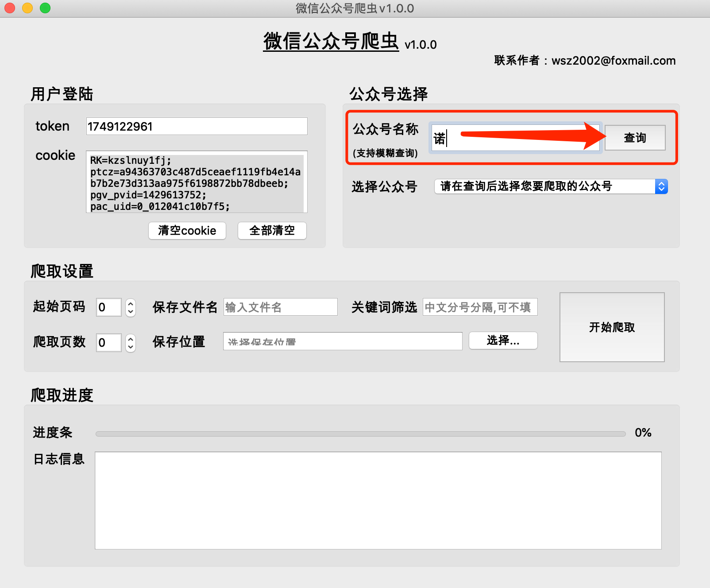The image size is (710, 588).
Task: Click the 清空cookie button
Action: coord(187,231)
